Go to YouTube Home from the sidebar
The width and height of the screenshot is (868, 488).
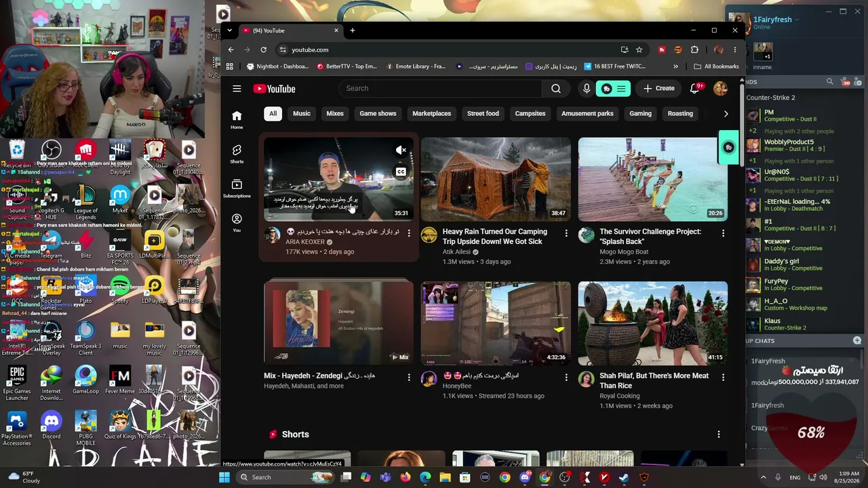(x=237, y=119)
